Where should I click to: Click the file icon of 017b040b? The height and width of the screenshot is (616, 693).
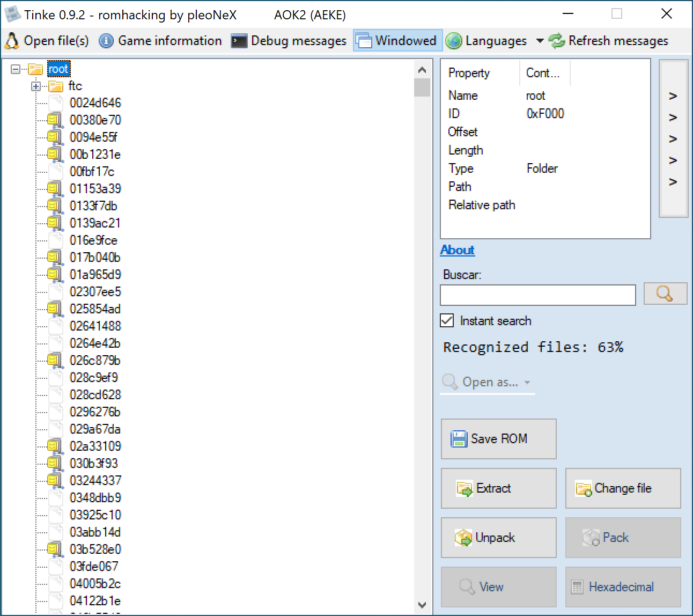coord(55,258)
